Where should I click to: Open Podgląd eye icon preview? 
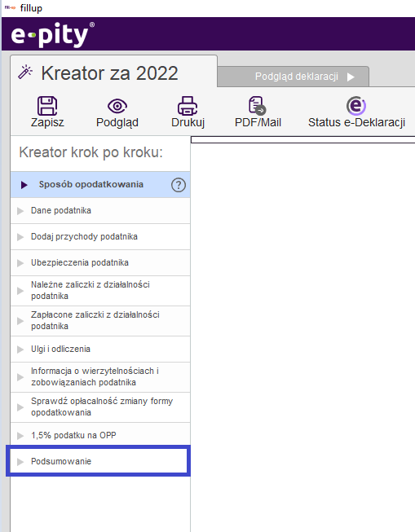pyautogui.click(x=117, y=106)
